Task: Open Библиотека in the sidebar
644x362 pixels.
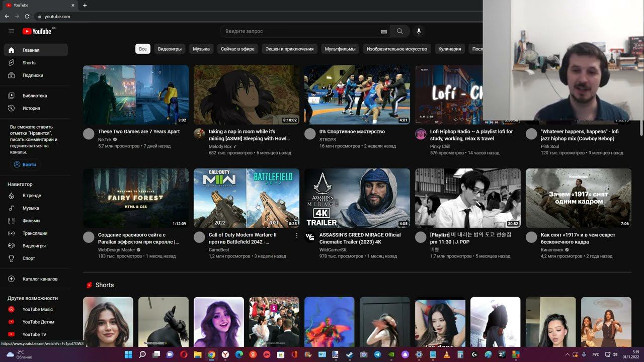Action: (35, 96)
